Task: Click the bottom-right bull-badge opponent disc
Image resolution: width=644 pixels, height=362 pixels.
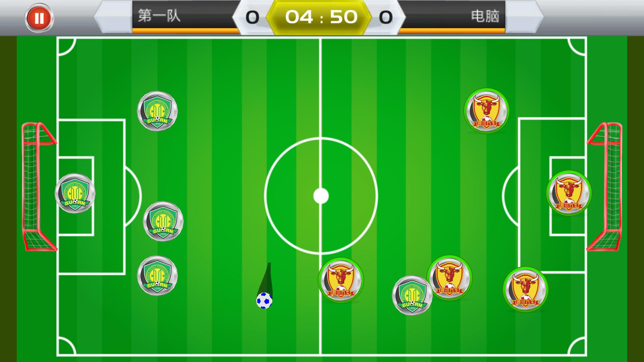Action: click(526, 289)
